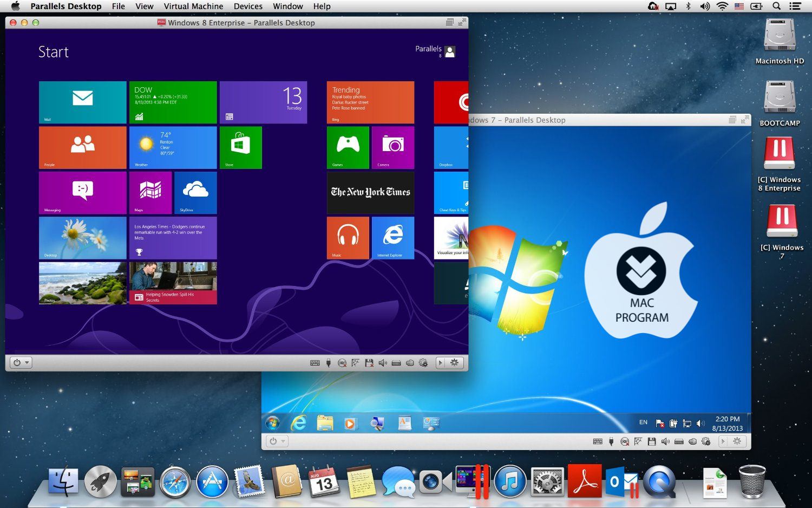Open the Store tile in Windows 8

240,147
